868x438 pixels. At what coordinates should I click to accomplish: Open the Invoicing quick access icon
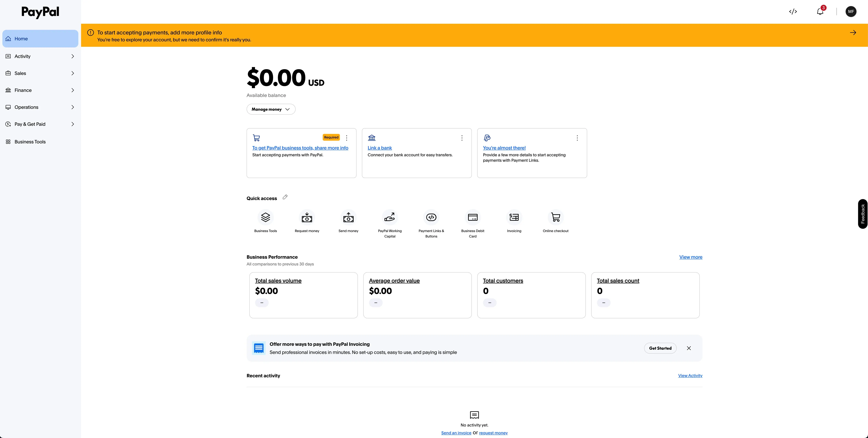point(514,217)
